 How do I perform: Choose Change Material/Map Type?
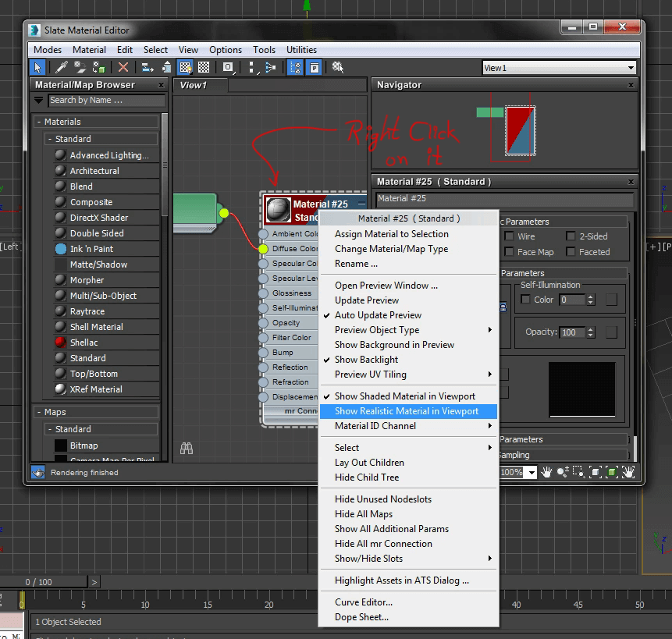(x=409, y=249)
